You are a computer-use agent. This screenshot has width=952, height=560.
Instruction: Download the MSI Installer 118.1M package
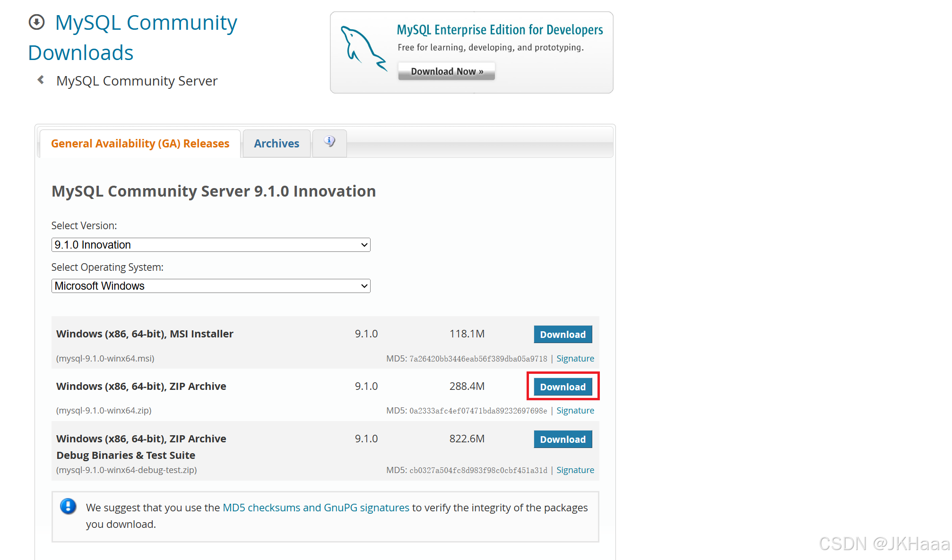[563, 335]
